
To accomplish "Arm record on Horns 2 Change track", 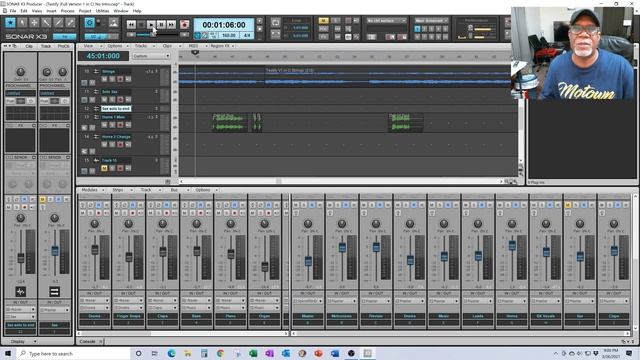I will point(120,144).
